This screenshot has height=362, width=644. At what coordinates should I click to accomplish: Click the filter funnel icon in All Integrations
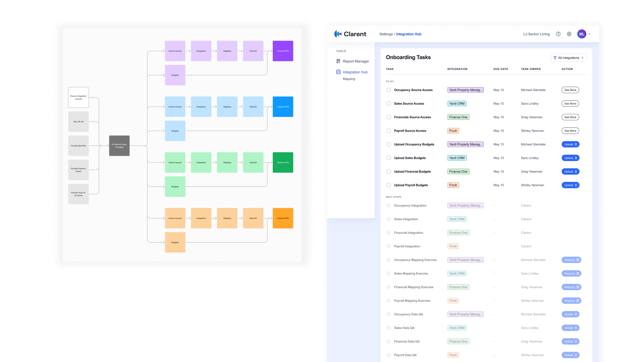click(555, 58)
